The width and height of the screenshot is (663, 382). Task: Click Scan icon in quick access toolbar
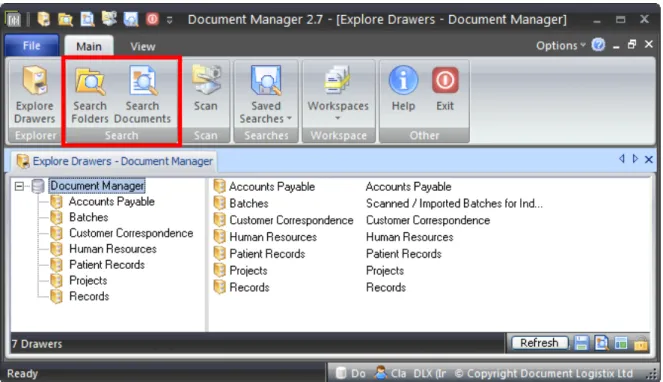(x=109, y=19)
